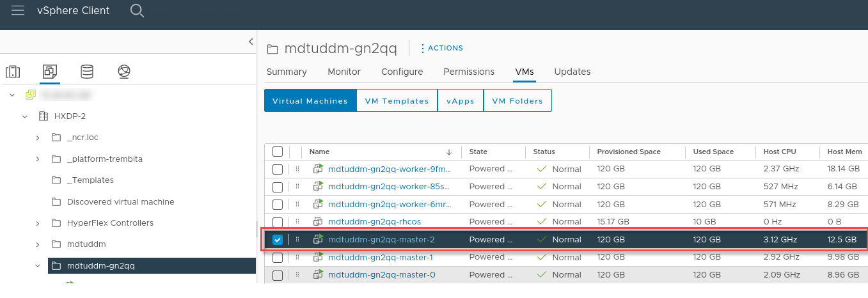The image size is (868, 298).
Task: Open the mdtuddm-gn2qq-master-0 VM link
Action: 381,275
